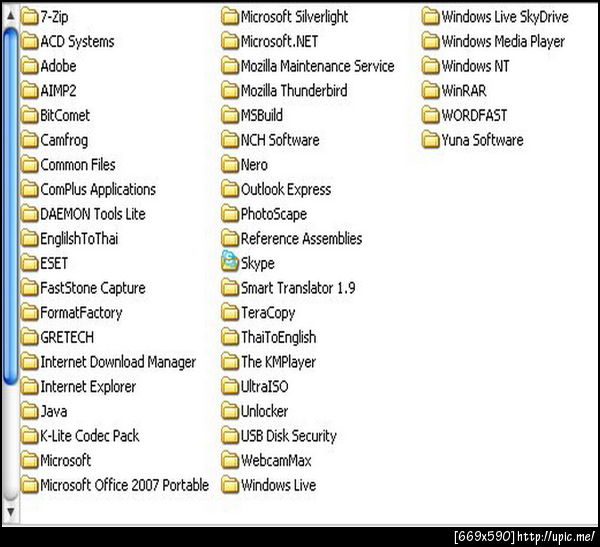Click the Adobe folder icon
This screenshot has width=600, height=547.
coord(29,66)
